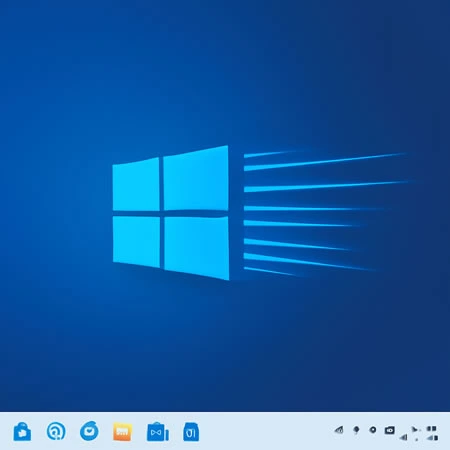The height and width of the screenshot is (450, 450).
Task: Click the location pin tray icon
Action: pos(356,430)
